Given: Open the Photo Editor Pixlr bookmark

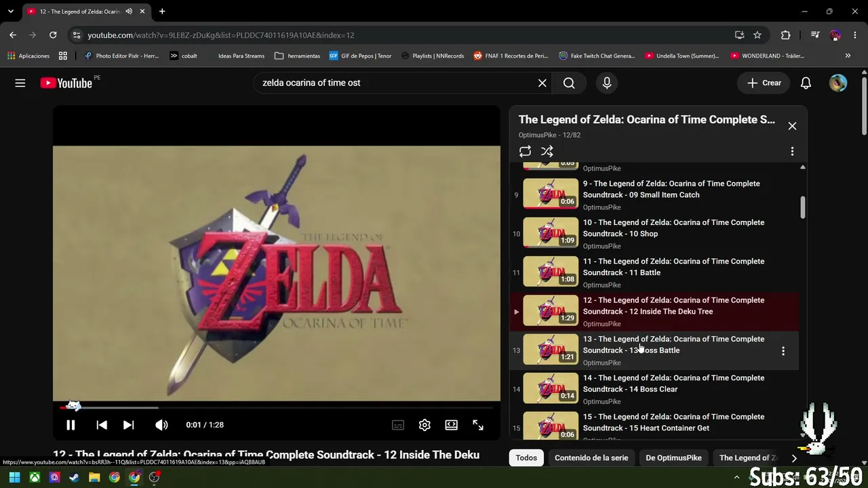Looking at the screenshot, I should (121, 56).
